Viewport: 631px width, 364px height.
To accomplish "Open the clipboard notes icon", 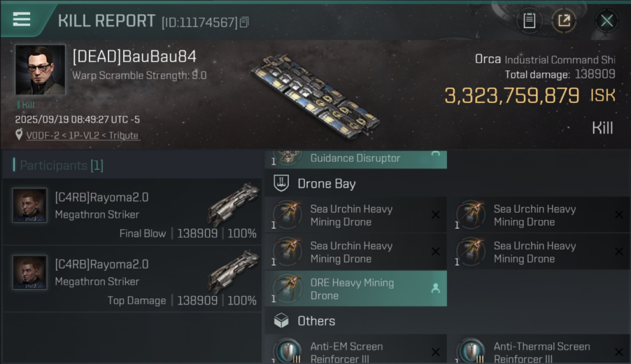I will point(529,21).
